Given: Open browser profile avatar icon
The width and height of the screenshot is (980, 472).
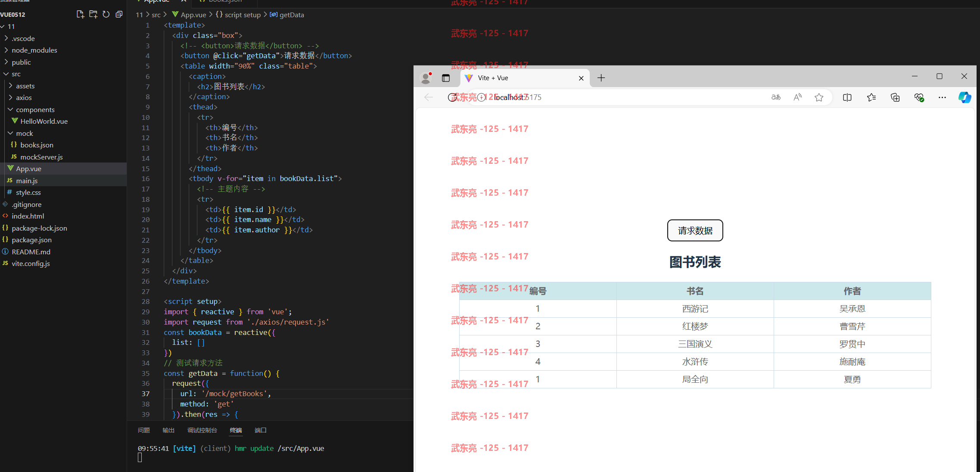Looking at the screenshot, I should click(426, 78).
